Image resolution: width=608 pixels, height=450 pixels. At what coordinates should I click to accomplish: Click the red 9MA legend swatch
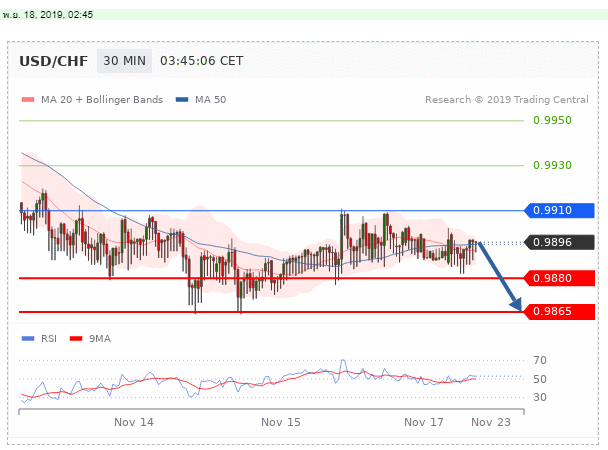[x=76, y=339]
